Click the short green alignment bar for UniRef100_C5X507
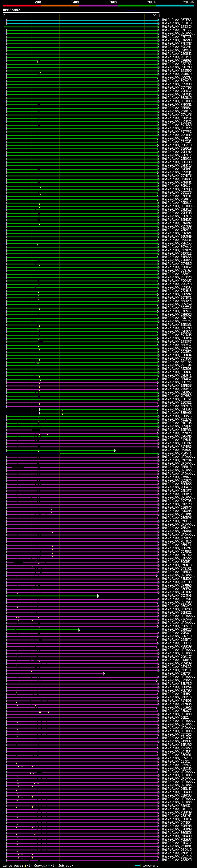The width and height of the screenshot is (197, 868). pos(61,450)
